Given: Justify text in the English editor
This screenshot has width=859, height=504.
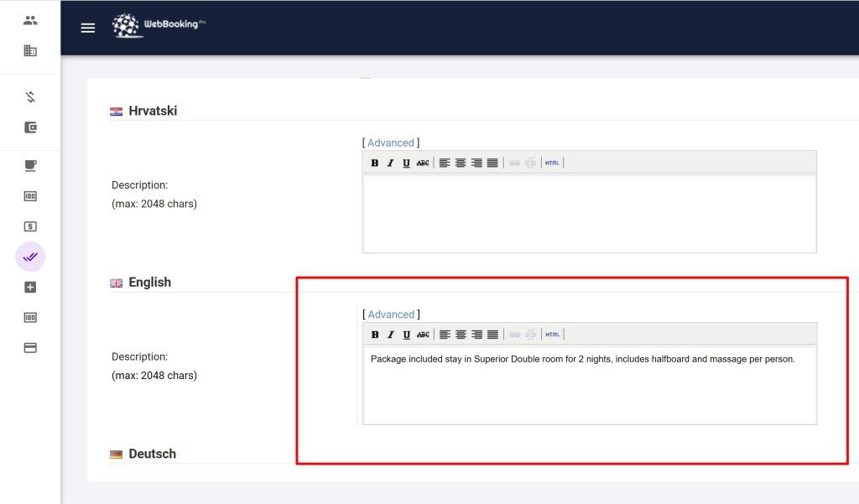Looking at the screenshot, I should [492, 335].
